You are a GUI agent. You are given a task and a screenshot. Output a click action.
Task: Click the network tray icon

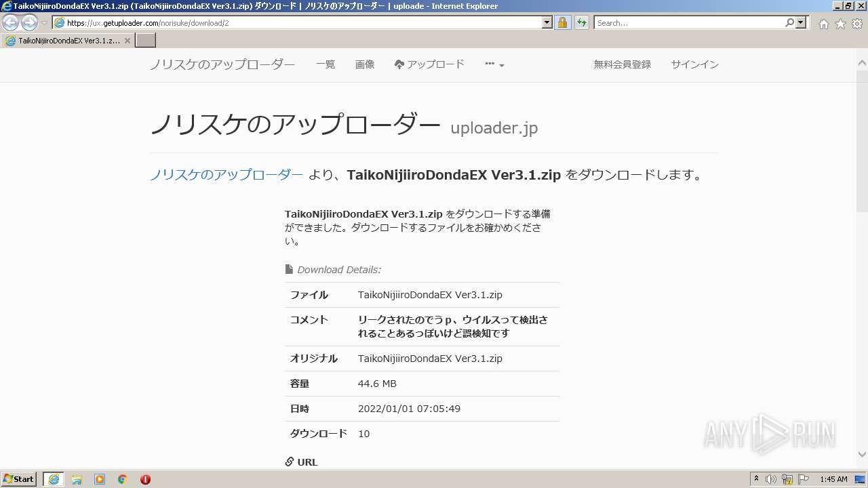pyautogui.click(x=787, y=479)
